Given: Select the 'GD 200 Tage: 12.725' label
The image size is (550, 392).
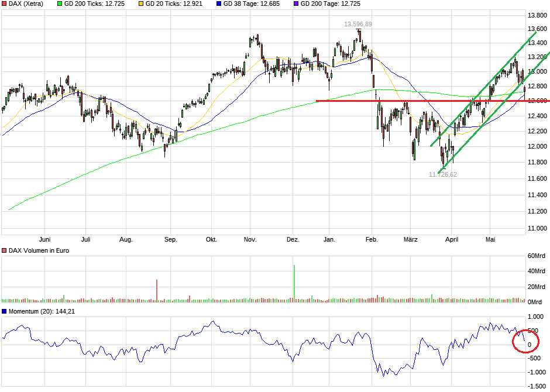Looking at the screenshot, I should coord(331,4).
